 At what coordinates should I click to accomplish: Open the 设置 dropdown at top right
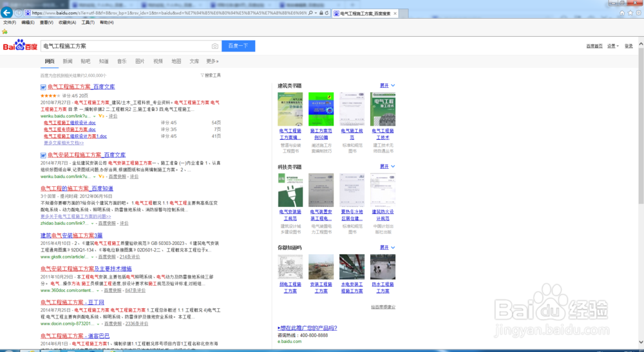613,46
